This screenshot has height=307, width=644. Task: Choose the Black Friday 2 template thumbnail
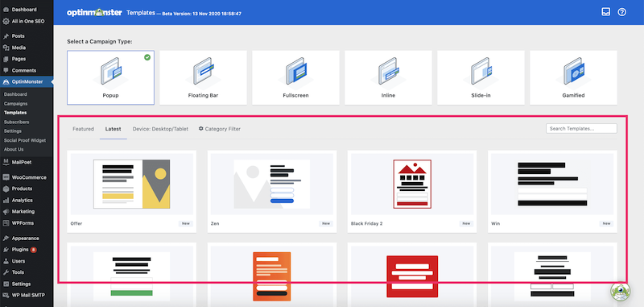(x=412, y=184)
